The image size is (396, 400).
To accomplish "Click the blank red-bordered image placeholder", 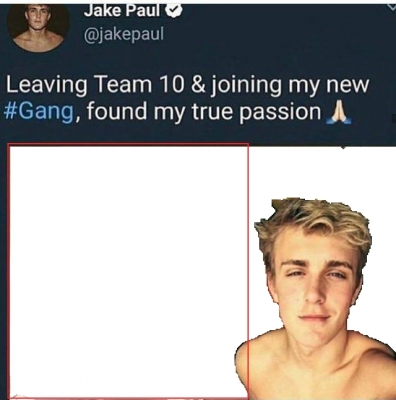I will (x=128, y=271).
